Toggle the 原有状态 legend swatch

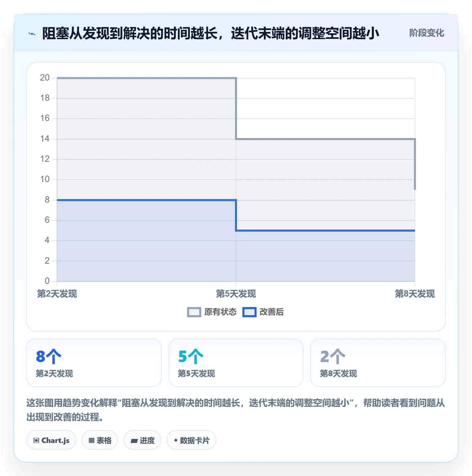[x=194, y=312]
